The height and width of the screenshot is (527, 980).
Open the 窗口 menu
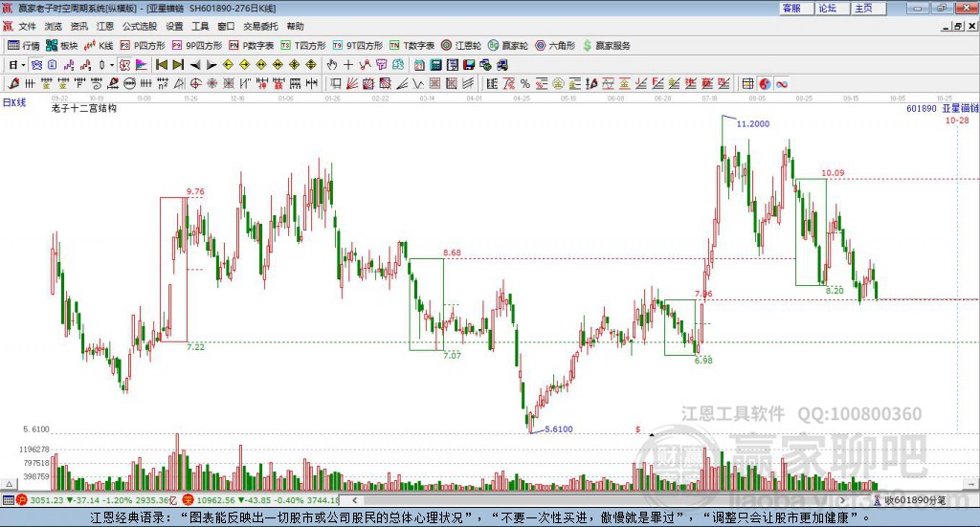pos(226,26)
